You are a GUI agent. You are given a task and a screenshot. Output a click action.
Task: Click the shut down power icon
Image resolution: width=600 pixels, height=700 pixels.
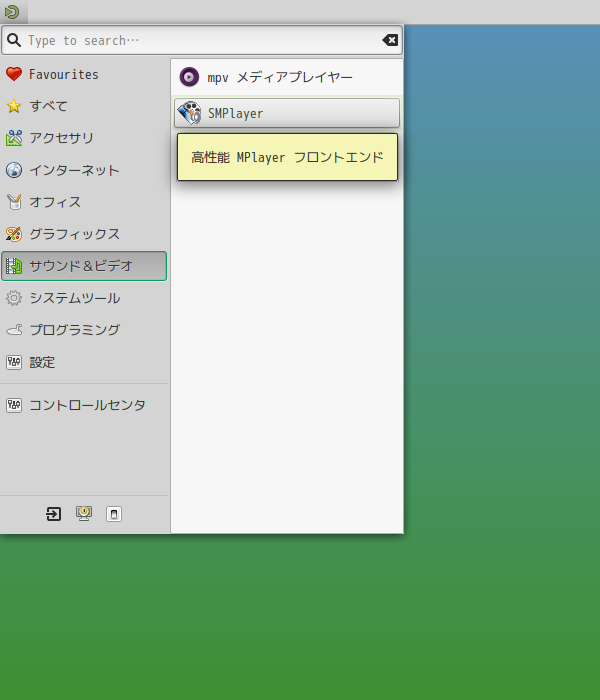pos(114,514)
